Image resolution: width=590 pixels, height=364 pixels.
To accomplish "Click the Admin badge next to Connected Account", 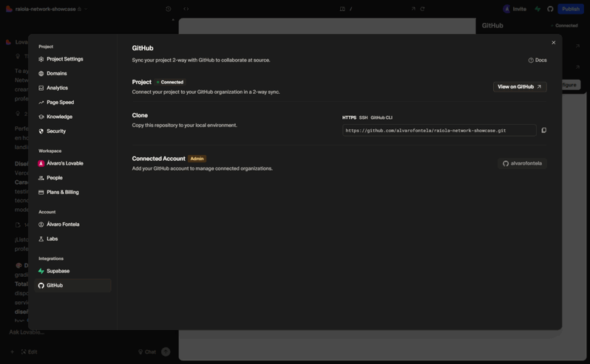I will (197, 159).
